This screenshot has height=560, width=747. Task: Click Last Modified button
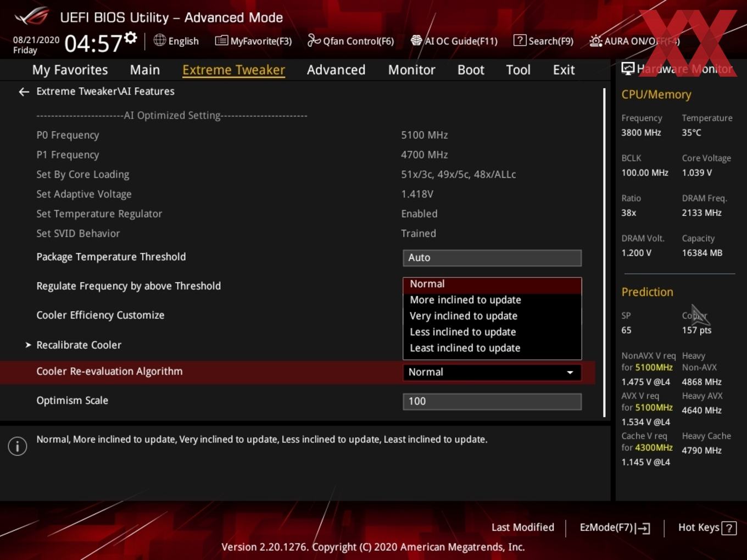click(523, 527)
